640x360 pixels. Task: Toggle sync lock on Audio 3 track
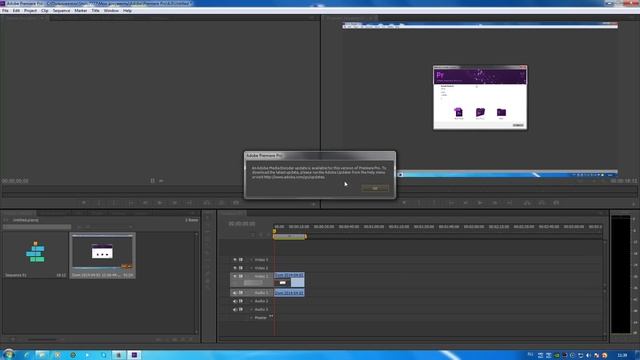[x=241, y=309]
